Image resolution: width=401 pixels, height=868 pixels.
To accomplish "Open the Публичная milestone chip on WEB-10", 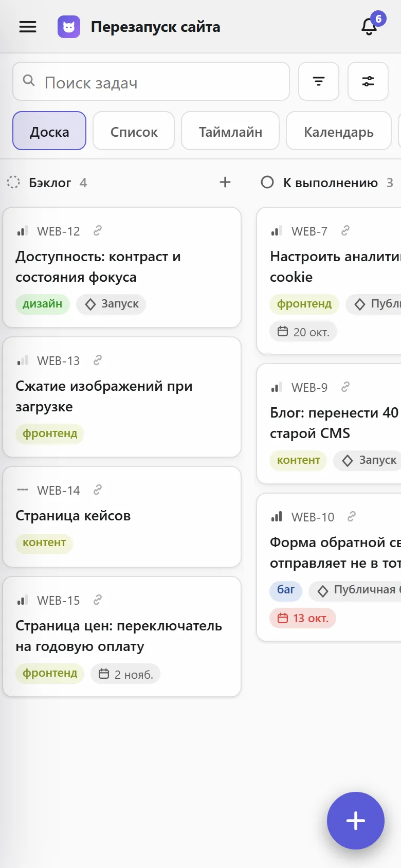I will pyautogui.click(x=356, y=590).
